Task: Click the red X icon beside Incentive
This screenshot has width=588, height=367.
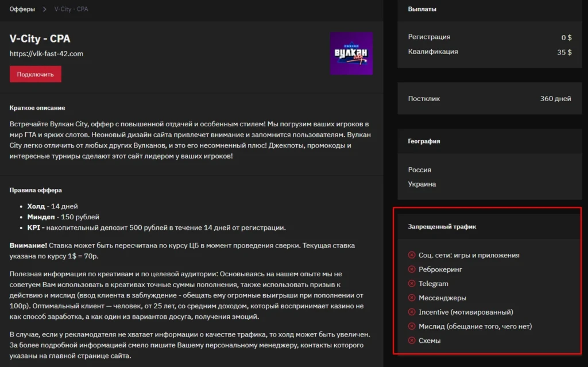Action: [412, 312]
